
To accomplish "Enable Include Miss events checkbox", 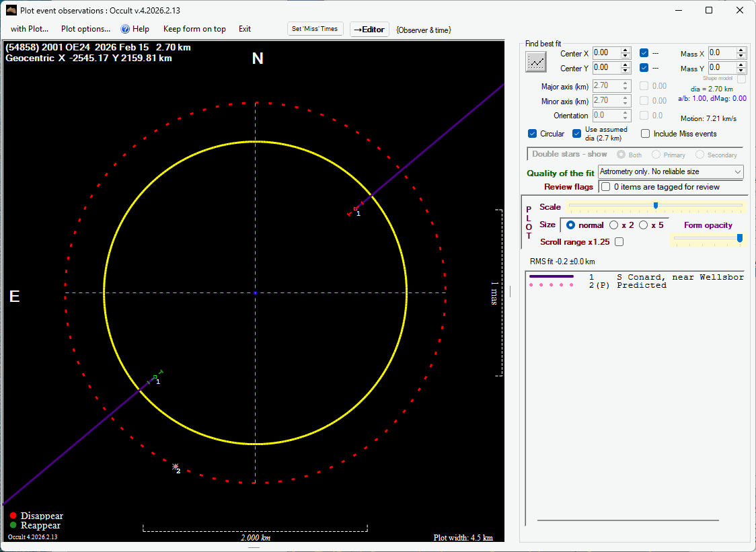I will tap(646, 134).
